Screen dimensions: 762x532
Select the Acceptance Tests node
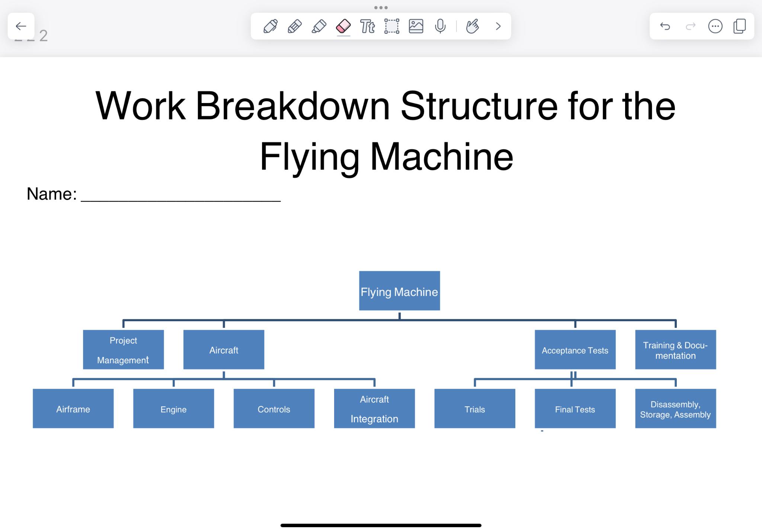pos(575,349)
